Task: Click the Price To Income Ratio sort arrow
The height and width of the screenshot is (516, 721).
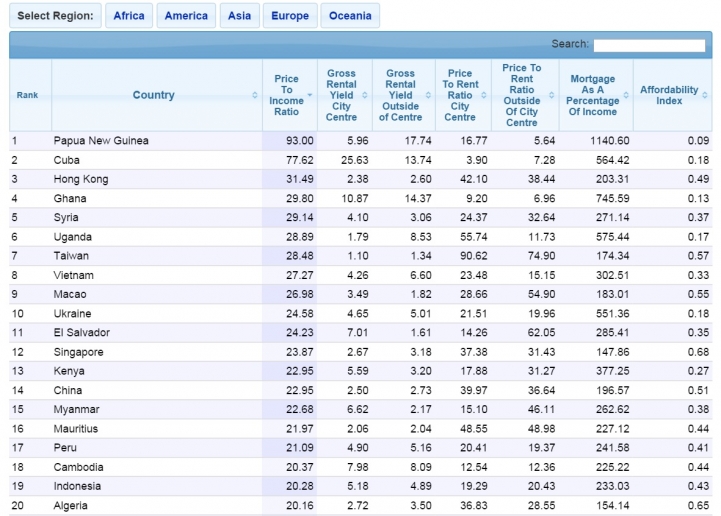Action: [x=309, y=95]
